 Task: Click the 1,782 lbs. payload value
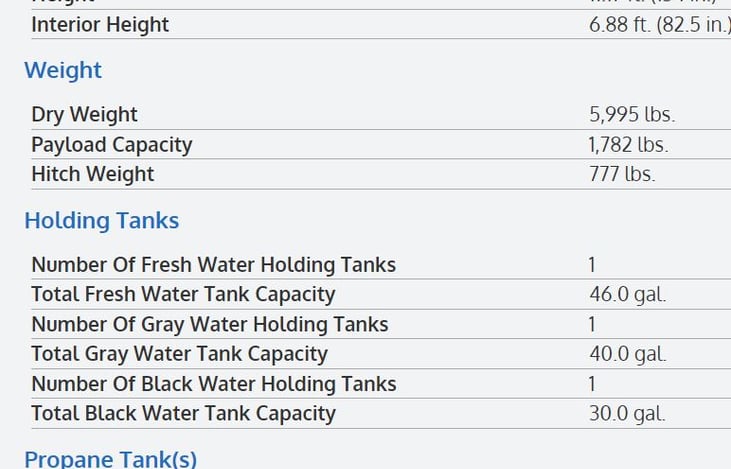(628, 145)
